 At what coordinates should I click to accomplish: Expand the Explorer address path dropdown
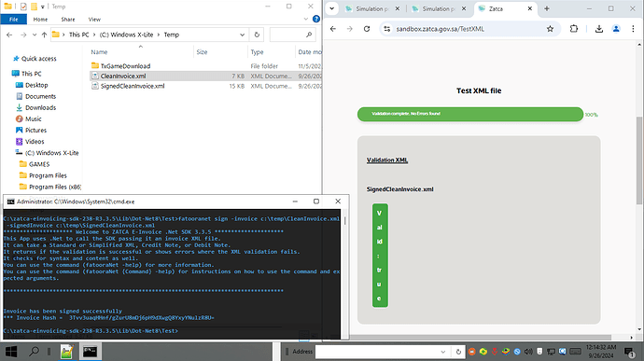(243, 35)
